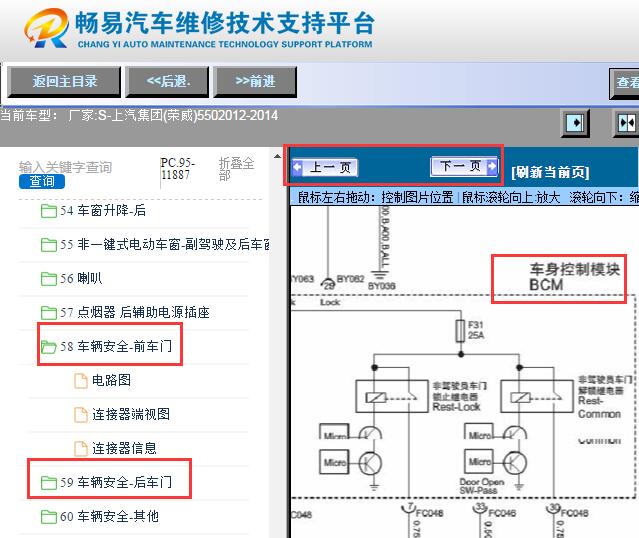The image size is (639, 538).
Task: Click PC.95-11887 text in sidebar
Action: tap(177, 169)
